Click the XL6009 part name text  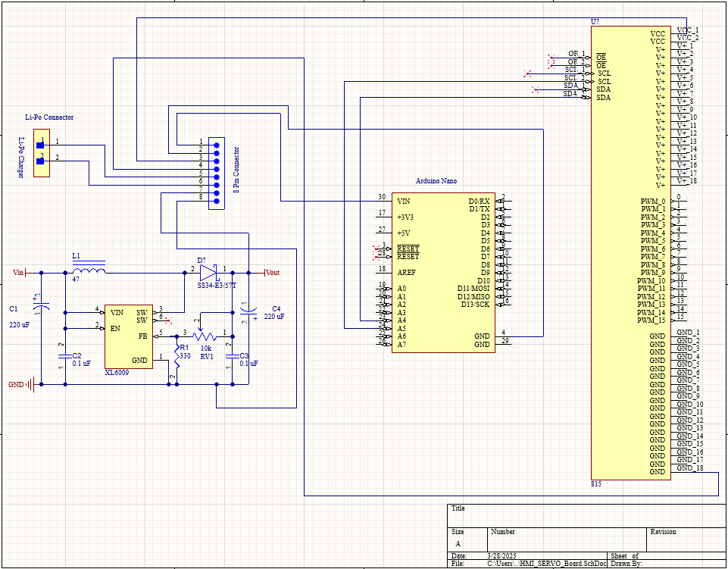point(117,373)
